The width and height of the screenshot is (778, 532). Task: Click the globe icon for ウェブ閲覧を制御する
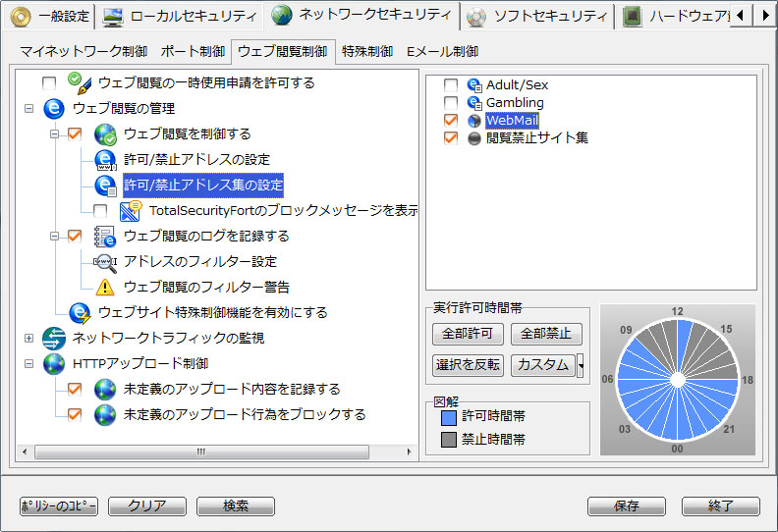[x=105, y=134]
